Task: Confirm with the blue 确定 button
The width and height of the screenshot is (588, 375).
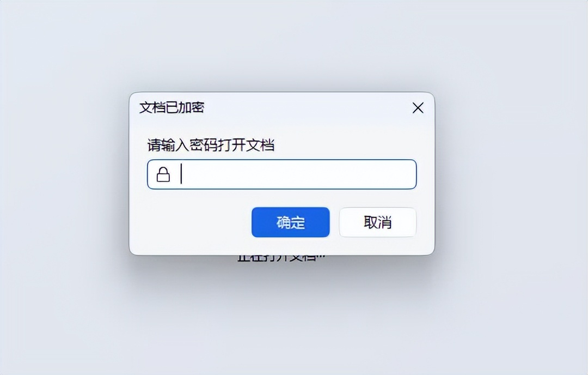Action: (291, 222)
